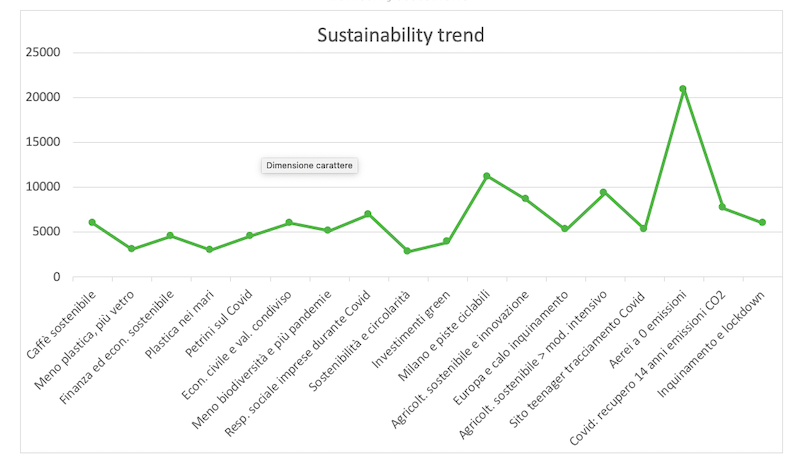Click the Resp. sociale imprese durante Covid marker

click(x=368, y=214)
